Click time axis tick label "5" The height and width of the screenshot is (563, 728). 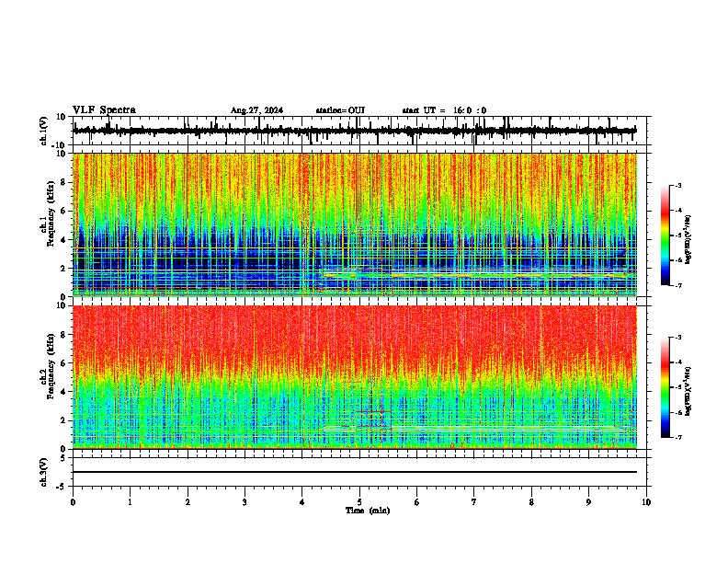pos(359,502)
